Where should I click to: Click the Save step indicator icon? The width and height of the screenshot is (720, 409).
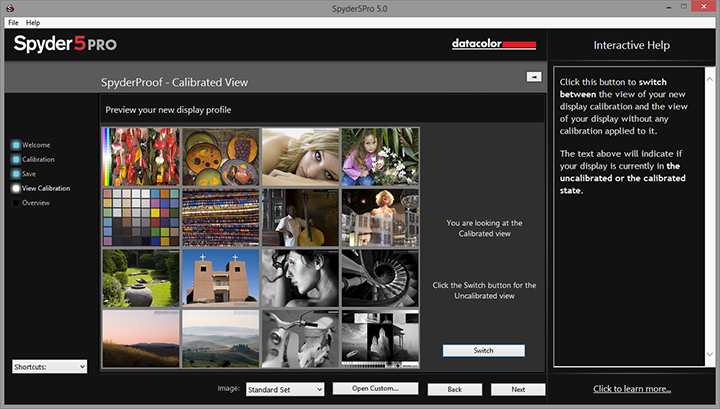coord(16,174)
